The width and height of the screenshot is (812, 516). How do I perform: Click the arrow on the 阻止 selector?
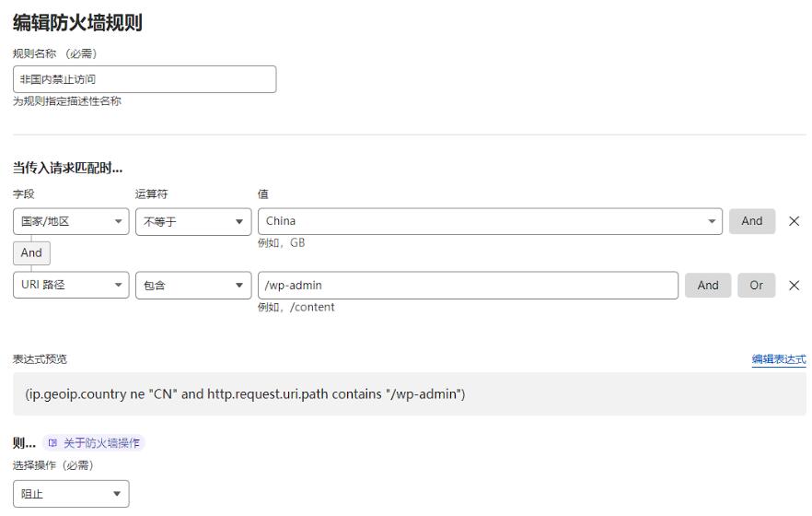[117, 494]
